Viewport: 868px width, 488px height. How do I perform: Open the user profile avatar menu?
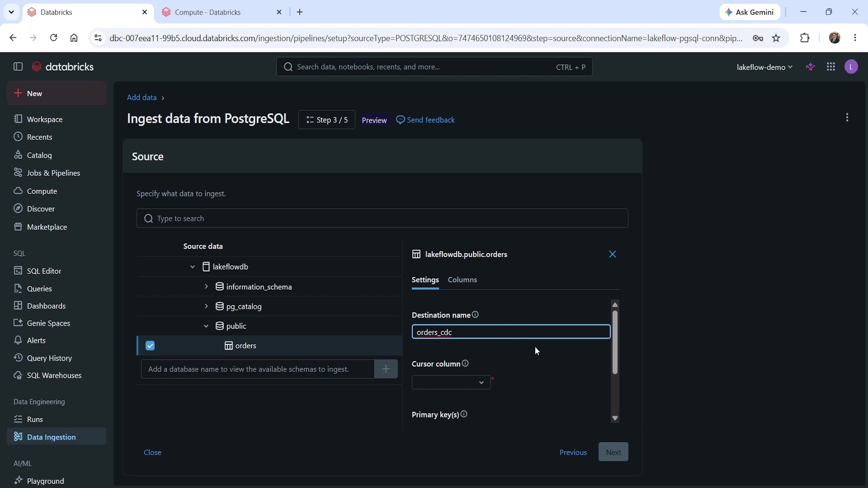[851, 67]
